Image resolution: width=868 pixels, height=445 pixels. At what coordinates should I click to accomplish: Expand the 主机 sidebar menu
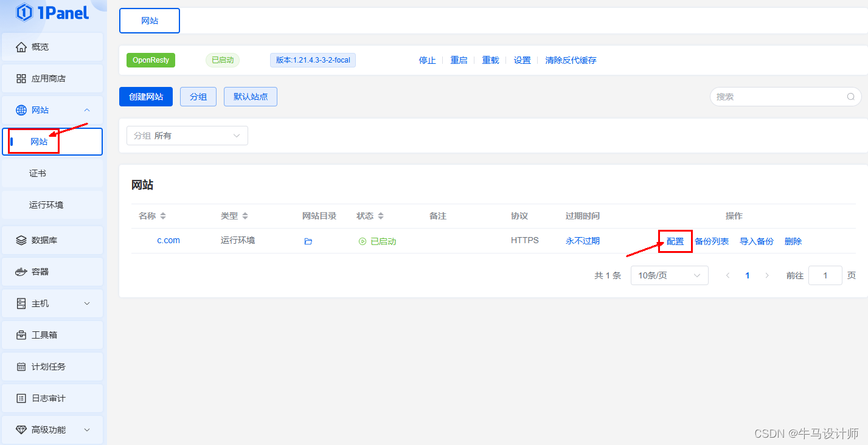pyautogui.click(x=86, y=303)
